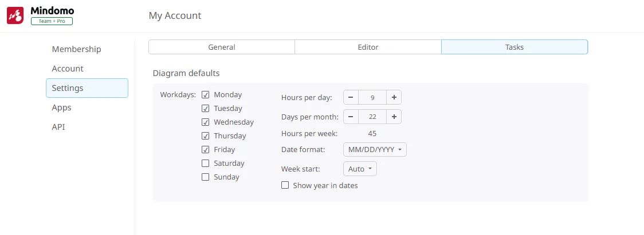The height and width of the screenshot is (235, 644).
Task: Uncheck the Wednesday workday checkbox
Action: 205,122
